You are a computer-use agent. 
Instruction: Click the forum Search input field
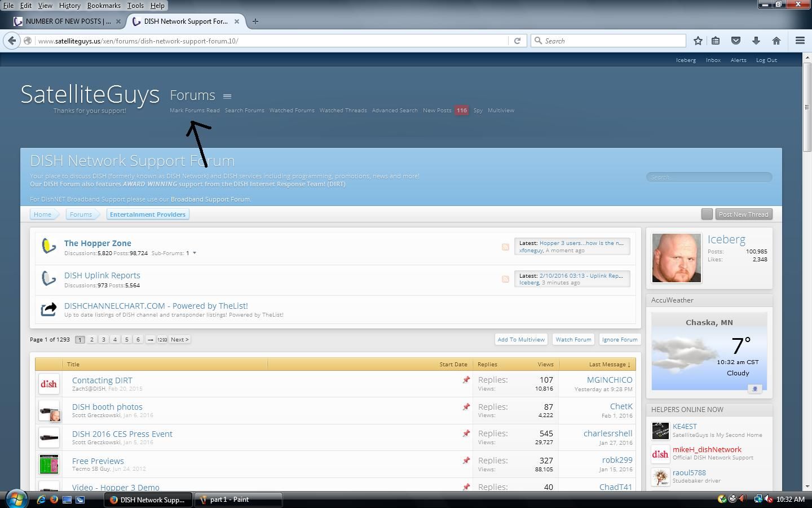[x=709, y=177]
